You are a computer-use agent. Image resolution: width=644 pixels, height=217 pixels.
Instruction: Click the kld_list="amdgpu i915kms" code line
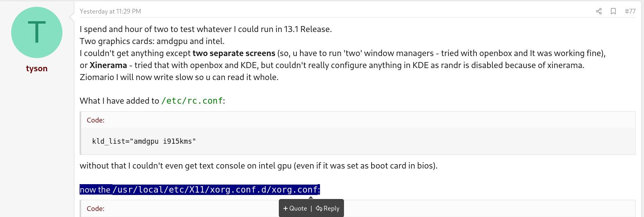click(144, 141)
